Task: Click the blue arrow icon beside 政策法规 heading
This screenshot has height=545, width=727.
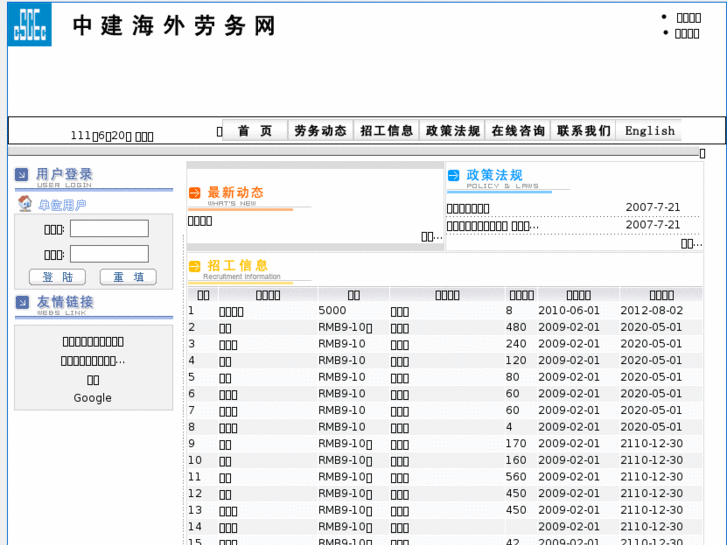Action: pos(454,175)
